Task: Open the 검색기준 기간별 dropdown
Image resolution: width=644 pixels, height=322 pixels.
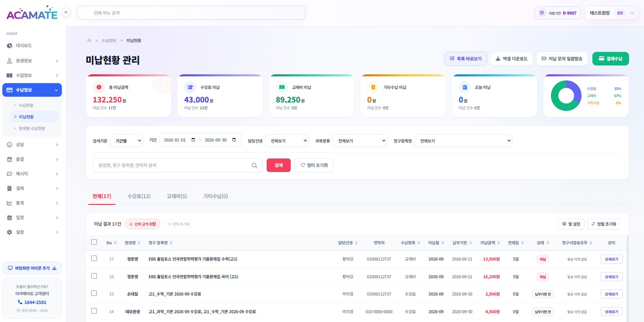Action: [x=126, y=141]
